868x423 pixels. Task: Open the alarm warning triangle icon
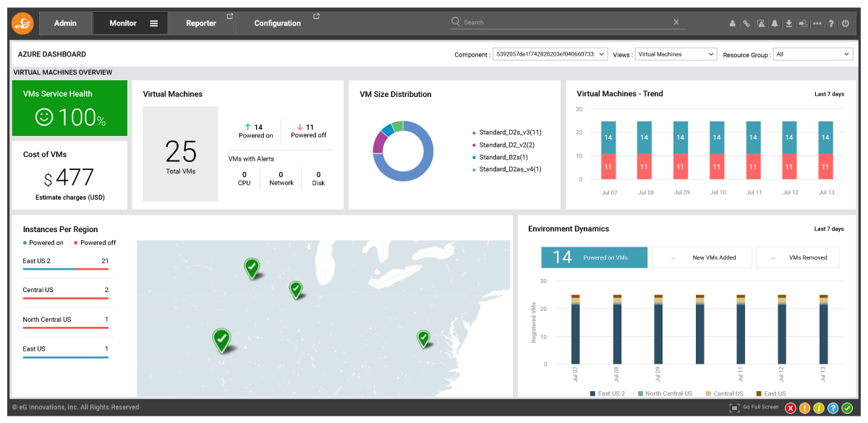click(761, 23)
